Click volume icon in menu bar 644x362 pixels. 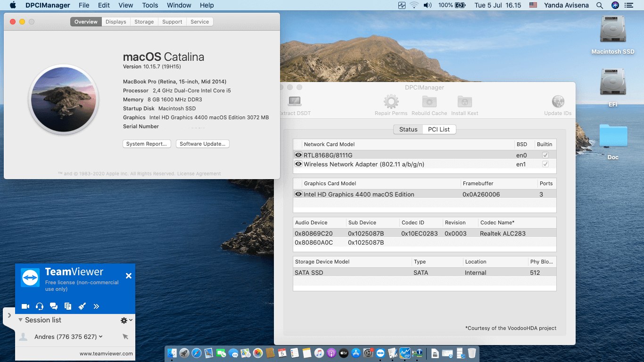click(428, 5)
